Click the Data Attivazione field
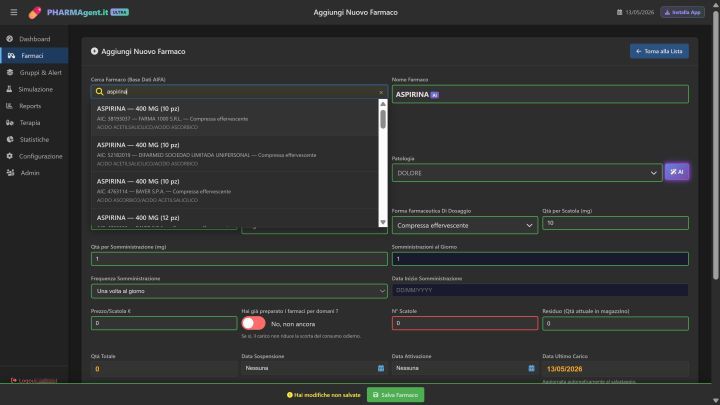Viewport: 720px width, 405px height. pos(465,368)
